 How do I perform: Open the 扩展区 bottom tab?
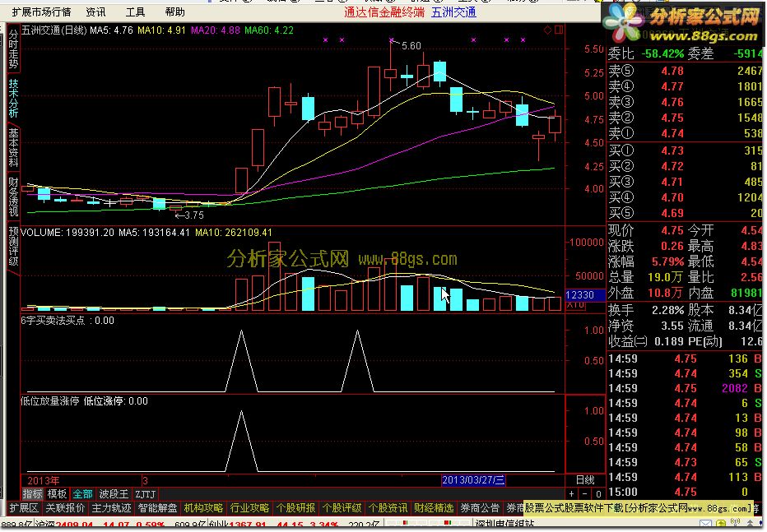click(x=24, y=508)
